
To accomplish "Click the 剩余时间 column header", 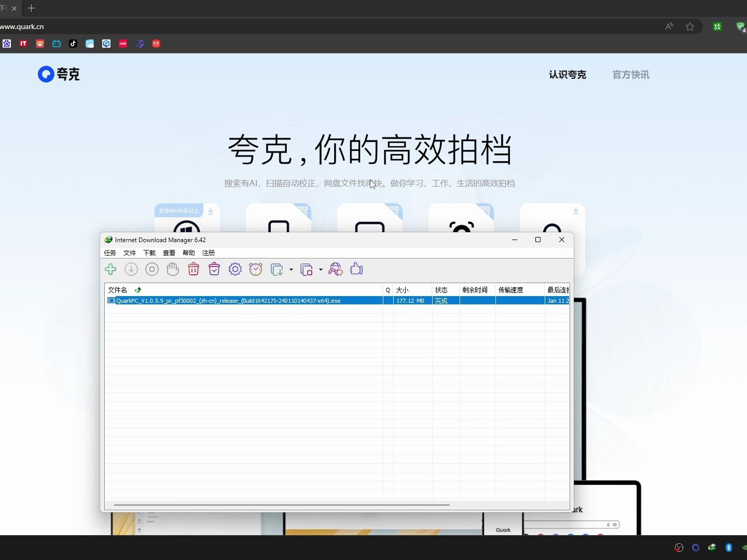I will pyautogui.click(x=477, y=290).
